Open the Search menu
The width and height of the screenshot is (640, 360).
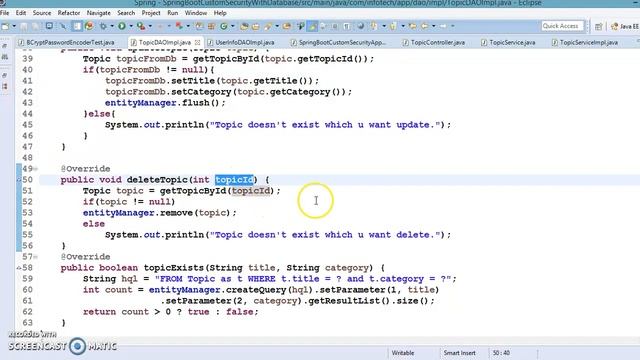[126, 13]
